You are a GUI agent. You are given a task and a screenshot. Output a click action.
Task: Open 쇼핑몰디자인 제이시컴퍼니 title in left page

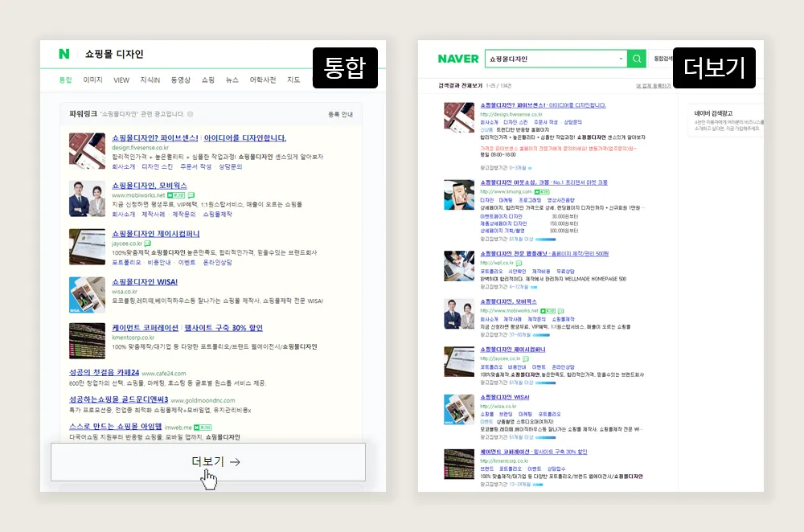tap(155, 234)
